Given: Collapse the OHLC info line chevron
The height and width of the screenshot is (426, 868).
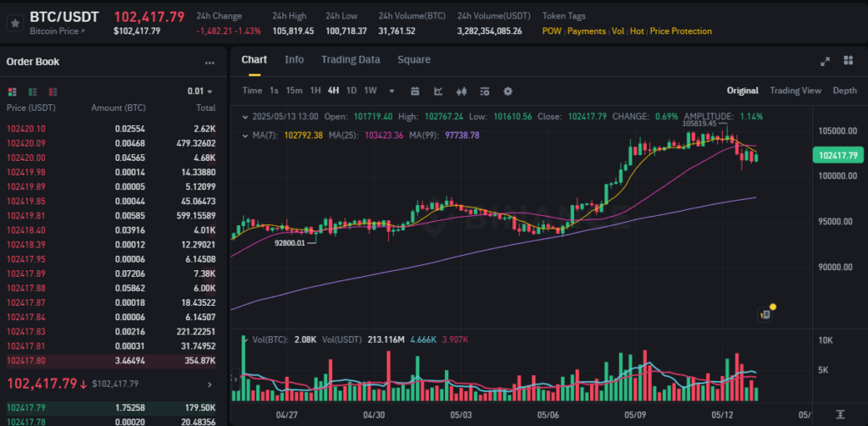Looking at the screenshot, I should tap(245, 117).
